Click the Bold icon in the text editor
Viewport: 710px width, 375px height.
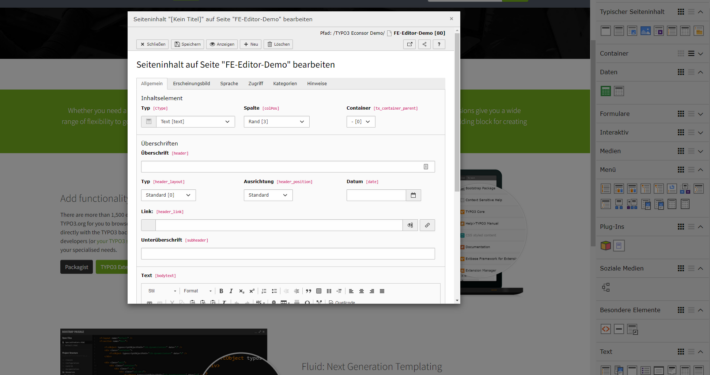(221, 291)
